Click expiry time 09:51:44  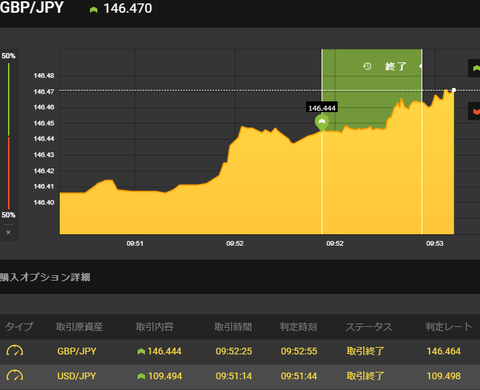pyautogui.click(x=299, y=376)
